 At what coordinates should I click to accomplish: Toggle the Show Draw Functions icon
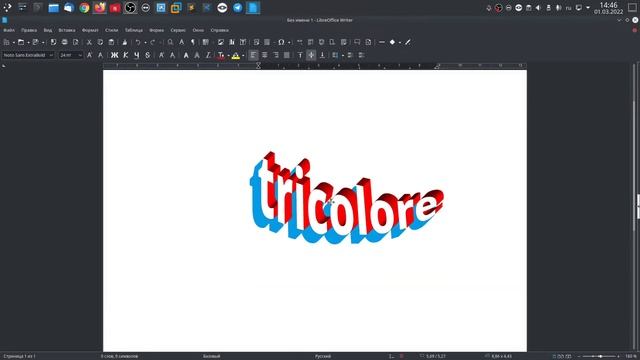click(408, 42)
